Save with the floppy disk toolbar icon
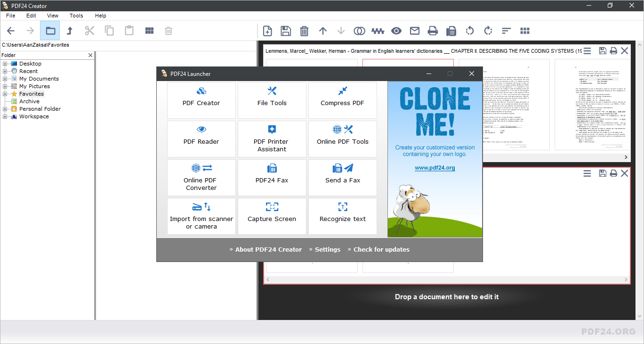644x344 pixels. tap(286, 31)
